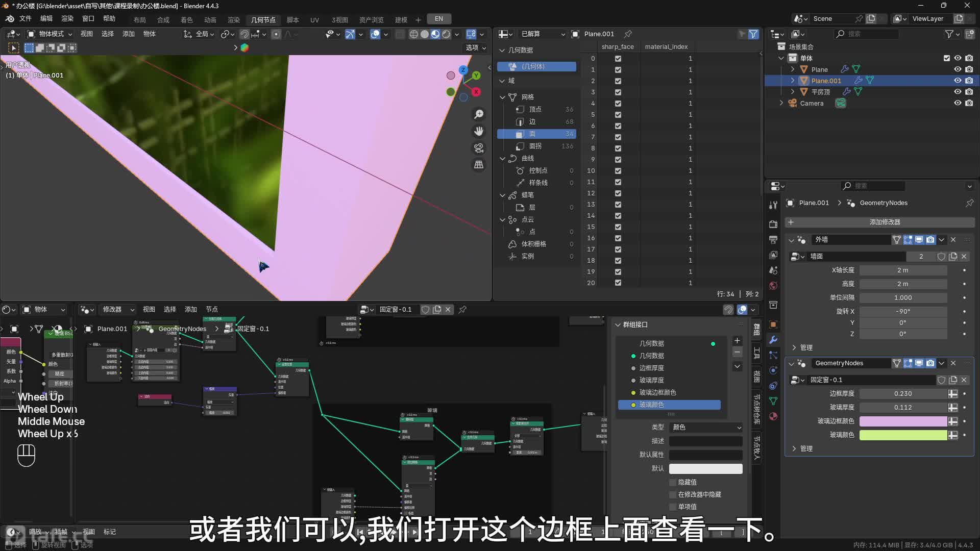
Task: Toggle 单体 collection exclude checkbox
Action: [x=946, y=58]
